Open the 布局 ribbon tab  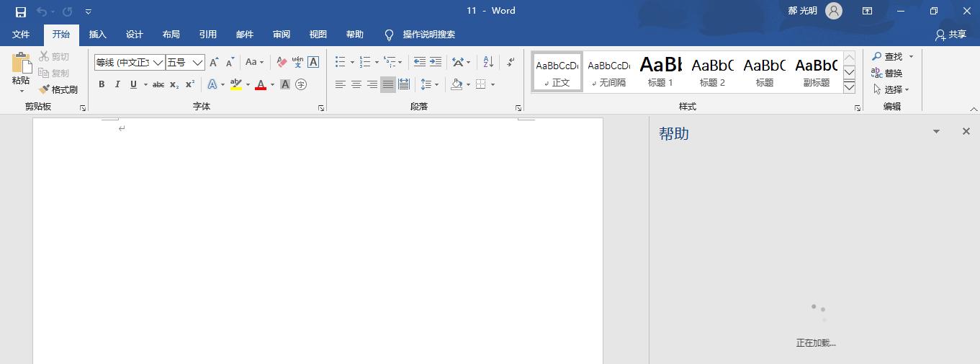point(171,35)
